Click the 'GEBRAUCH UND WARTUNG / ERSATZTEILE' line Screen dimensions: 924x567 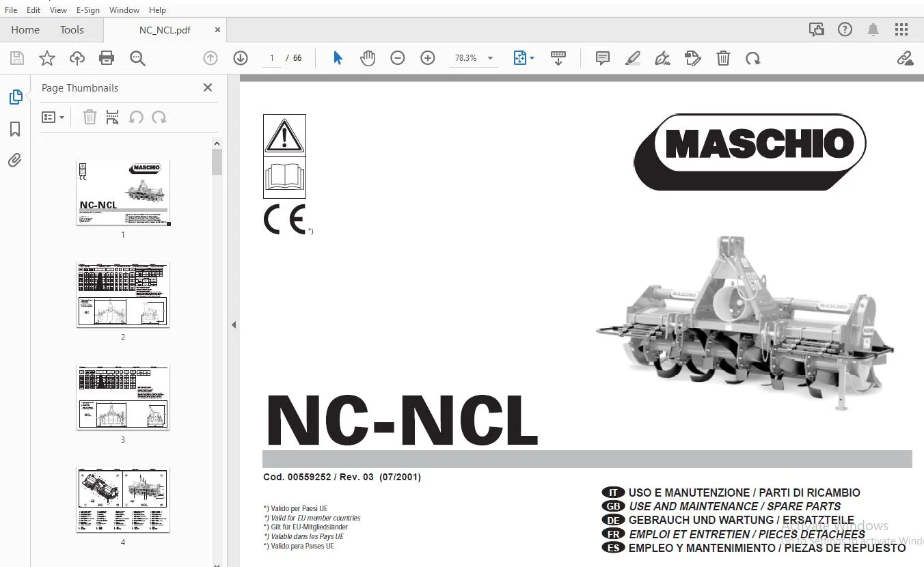[742, 520]
